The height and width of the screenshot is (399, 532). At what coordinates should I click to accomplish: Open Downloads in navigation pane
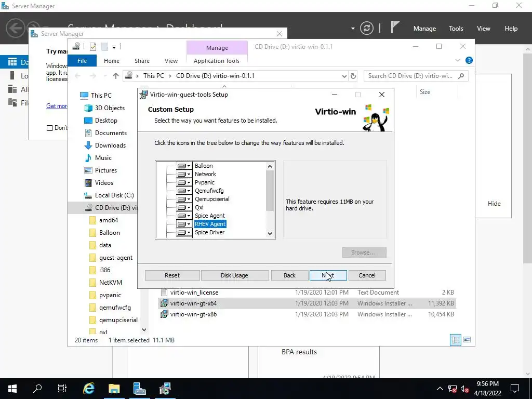(x=105, y=145)
